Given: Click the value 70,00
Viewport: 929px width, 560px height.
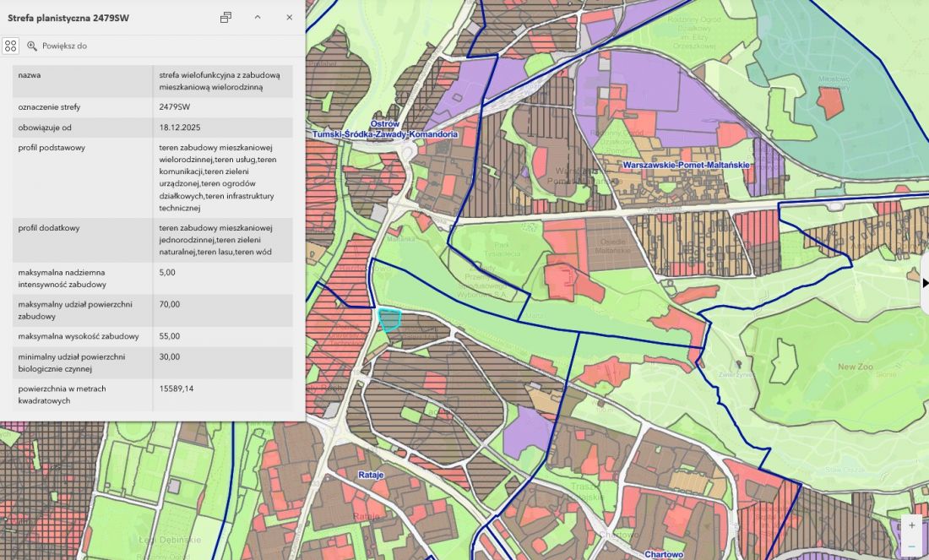Looking at the screenshot, I should [x=170, y=305].
